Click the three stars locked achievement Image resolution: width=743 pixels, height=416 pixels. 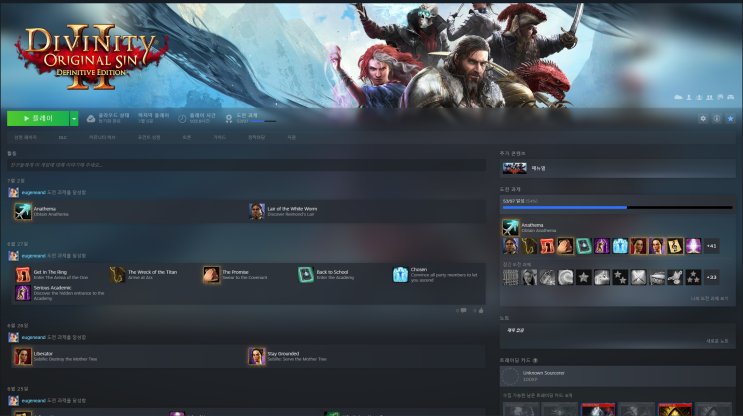[693, 277]
